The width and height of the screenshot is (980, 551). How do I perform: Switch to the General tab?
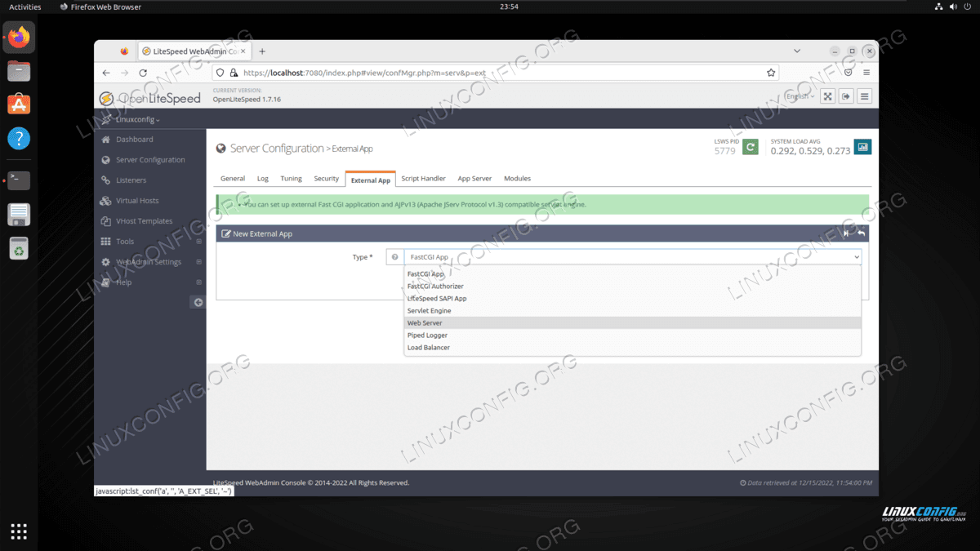click(233, 179)
